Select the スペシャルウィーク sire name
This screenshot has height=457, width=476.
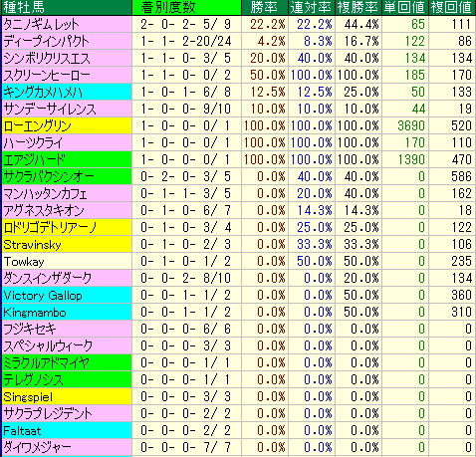(48, 345)
